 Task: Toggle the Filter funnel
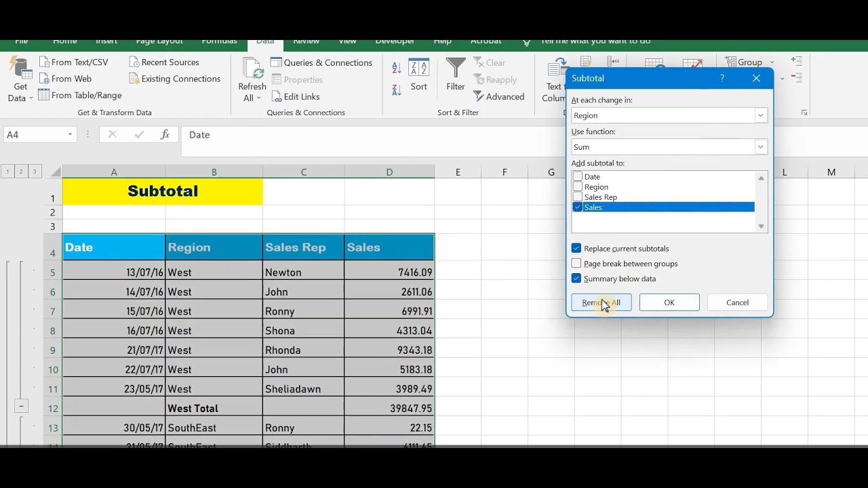pyautogui.click(x=456, y=75)
